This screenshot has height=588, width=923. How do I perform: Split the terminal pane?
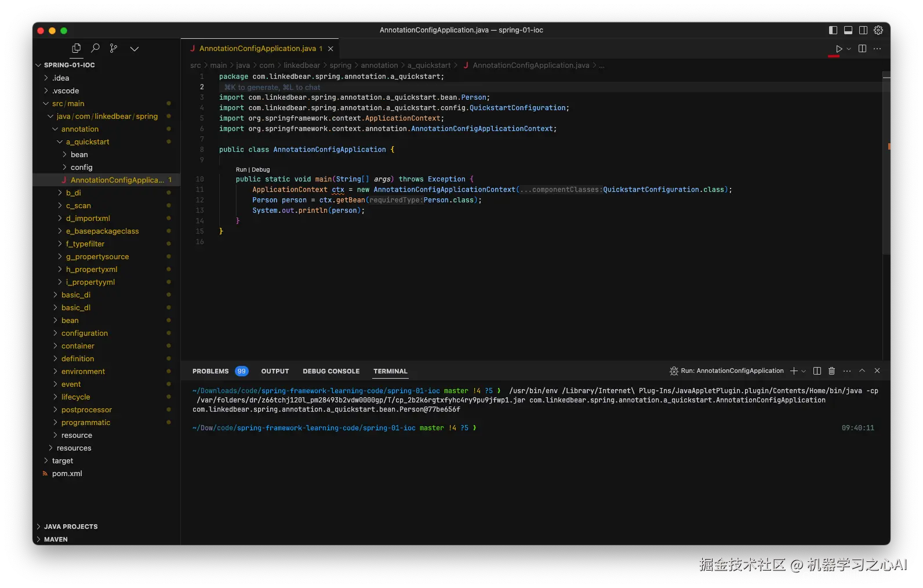tap(817, 371)
